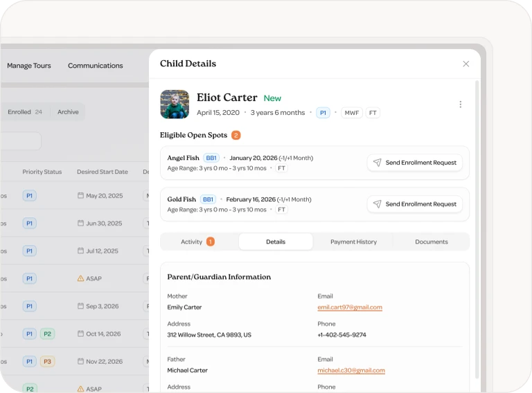Click the green P2 badge in Oct 14, 2026 row
This screenshot has height=393, width=532.
(47, 333)
